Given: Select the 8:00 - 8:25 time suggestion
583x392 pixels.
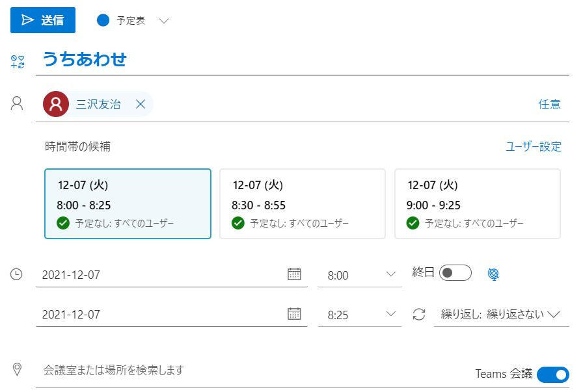Looking at the screenshot, I should tap(128, 203).
